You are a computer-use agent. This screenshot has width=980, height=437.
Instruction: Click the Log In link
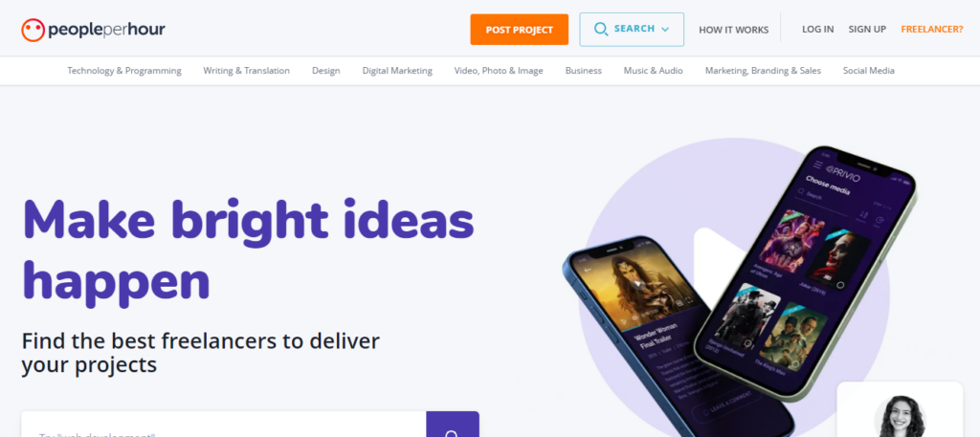tap(818, 29)
